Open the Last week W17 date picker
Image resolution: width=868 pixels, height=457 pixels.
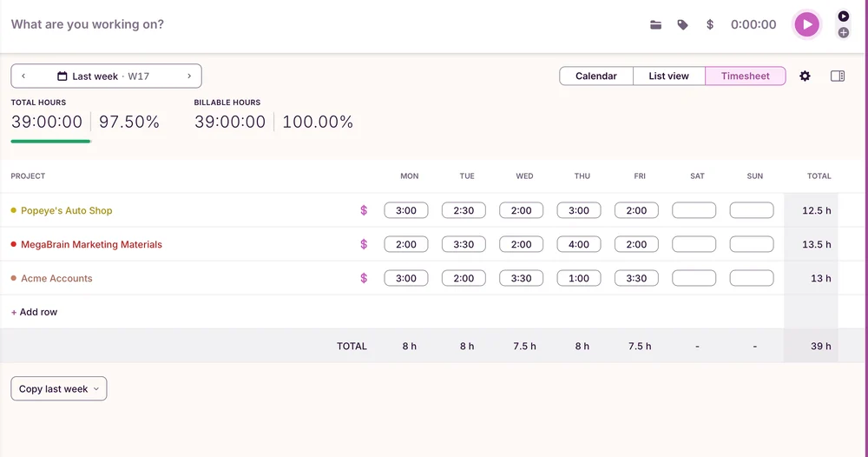coord(103,76)
